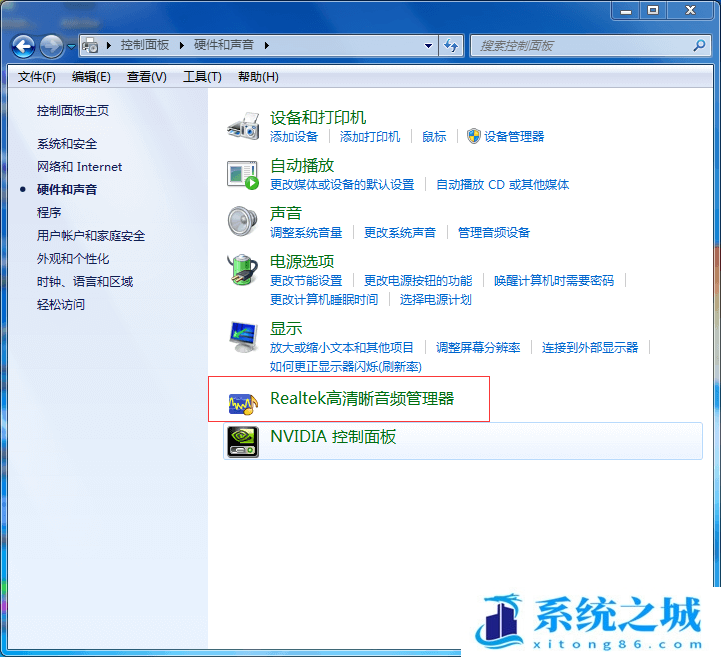The width and height of the screenshot is (721, 657).
Task: Click the Realtek audio manager icon
Action: [x=243, y=404]
